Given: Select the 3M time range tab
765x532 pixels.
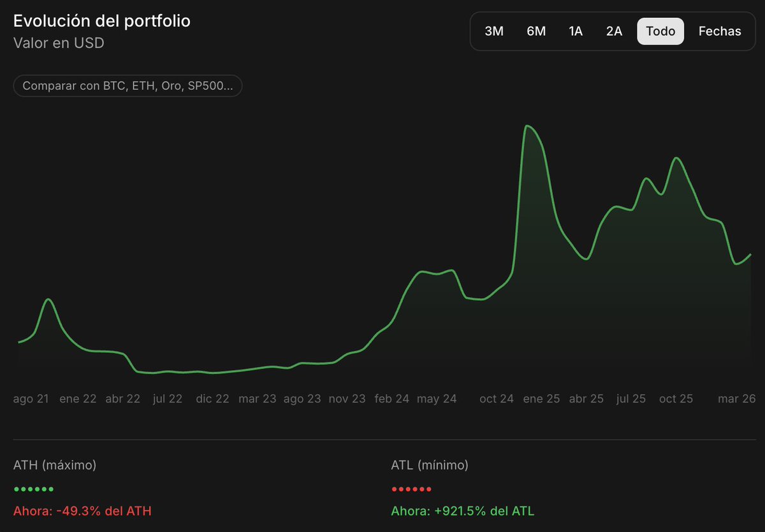Looking at the screenshot, I should click(495, 31).
